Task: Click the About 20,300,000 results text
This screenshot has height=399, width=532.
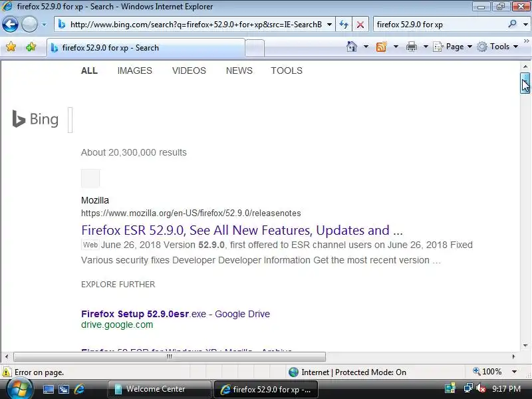Action: [134, 152]
